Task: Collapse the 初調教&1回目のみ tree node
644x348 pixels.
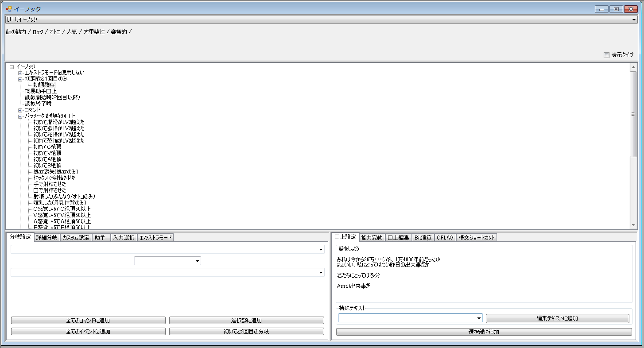Action: click(x=20, y=79)
